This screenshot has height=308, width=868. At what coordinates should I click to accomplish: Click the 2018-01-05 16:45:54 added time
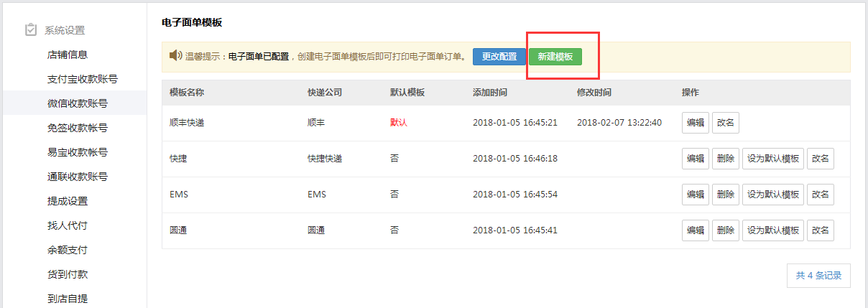pos(515,195)
